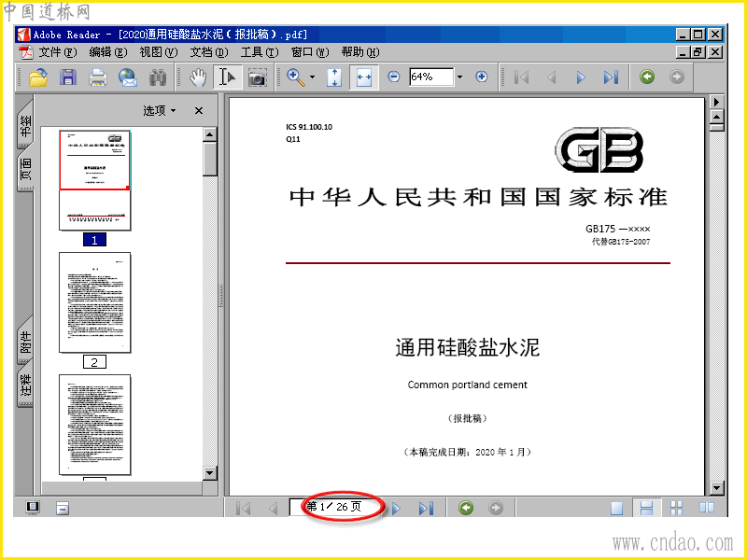Viewport: 747px width, 560px height.
Task: Switch to the 附件 side tab
Action: click(25, 342)
